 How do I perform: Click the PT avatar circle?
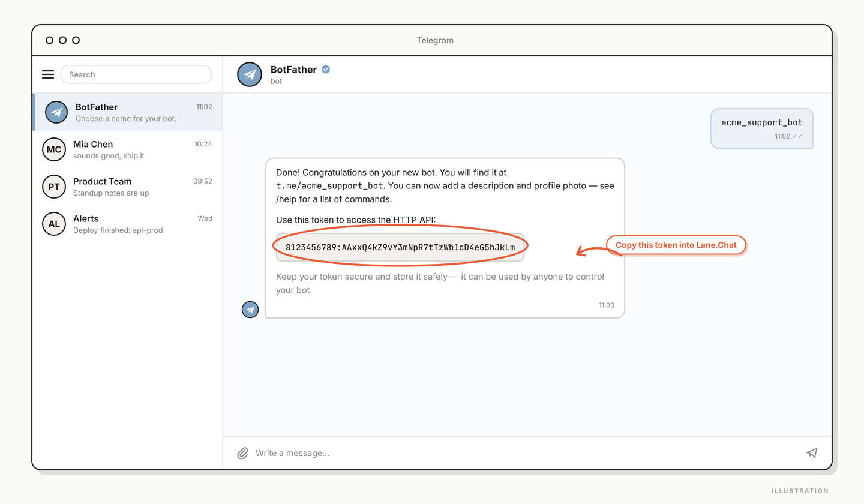click(54, 187)
